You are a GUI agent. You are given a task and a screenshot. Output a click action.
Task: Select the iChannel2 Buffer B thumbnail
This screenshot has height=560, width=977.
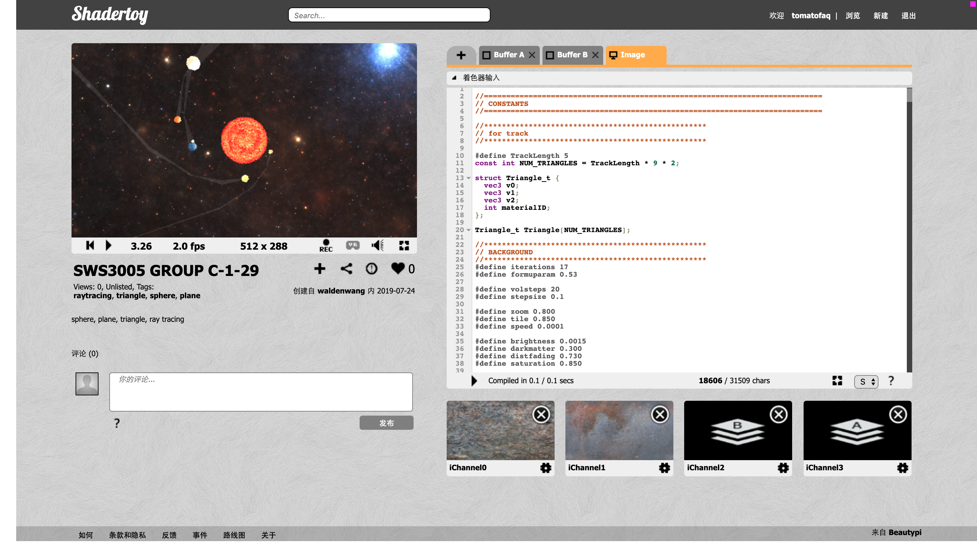(738, 430)
